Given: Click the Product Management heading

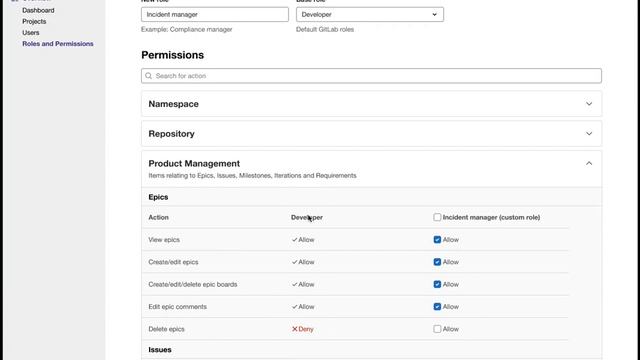Looking at the screenshot, I should (x=194, y=163).
